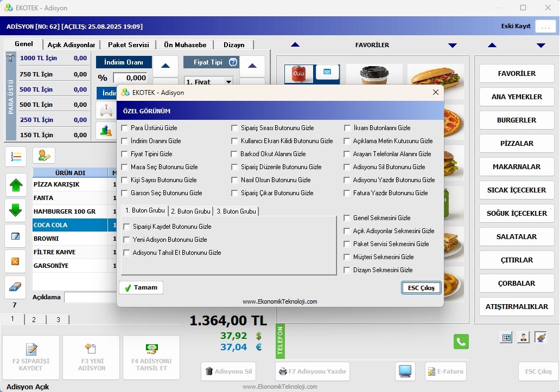Open the 'Paket Servisi' tab
This screenshot has height=392, width=560.
(x=129, y=45)
